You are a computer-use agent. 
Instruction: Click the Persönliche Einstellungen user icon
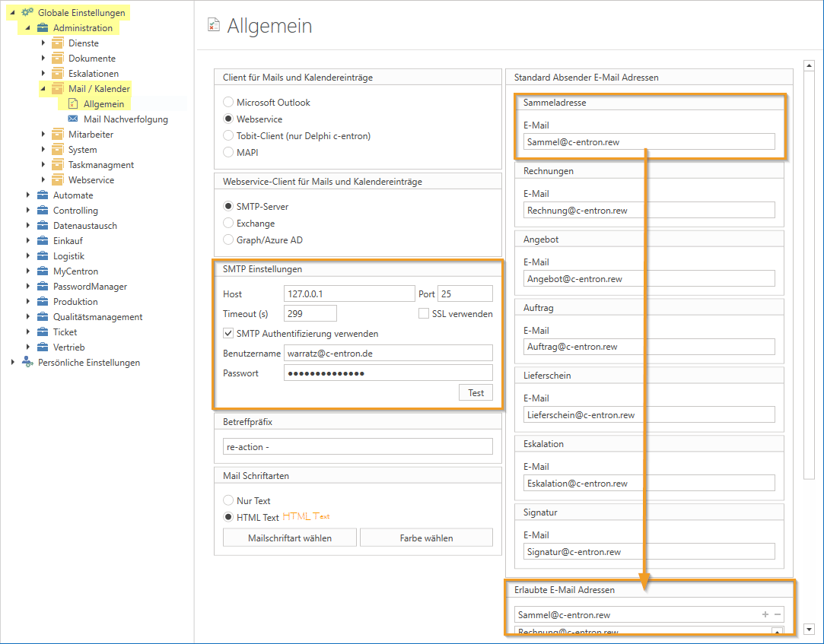tap(27, 363)
